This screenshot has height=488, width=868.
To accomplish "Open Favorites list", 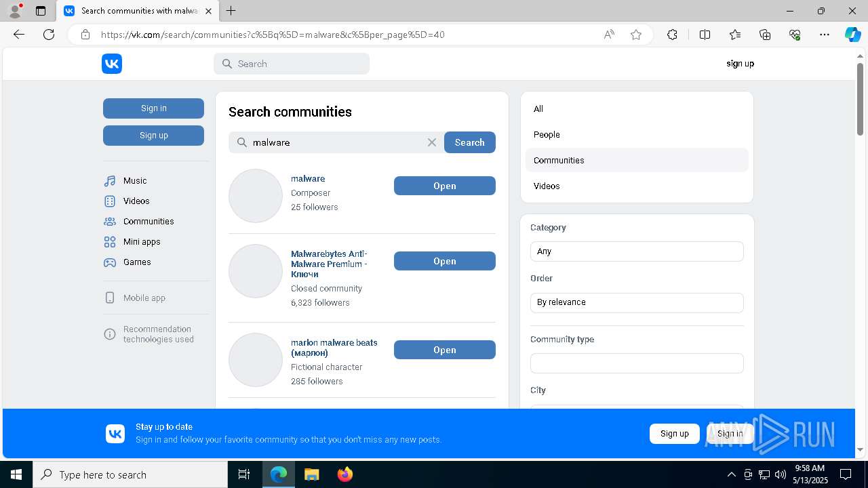I will coord(735,35).
